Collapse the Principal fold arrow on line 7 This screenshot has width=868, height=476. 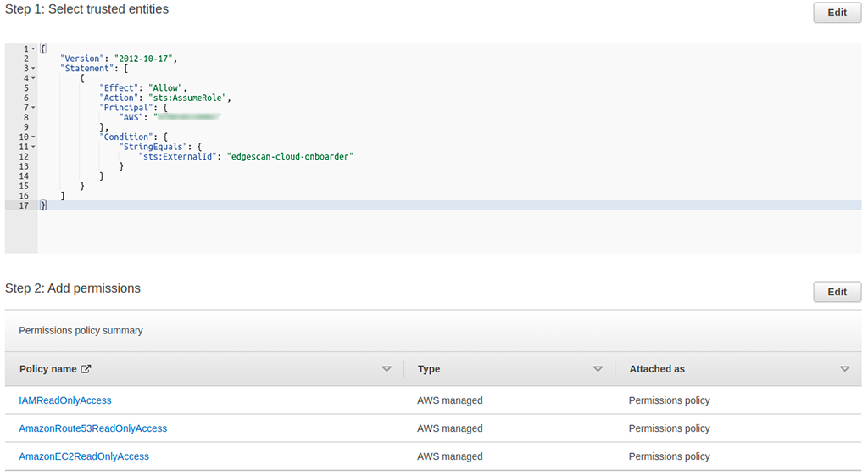(x=33, y=108)
